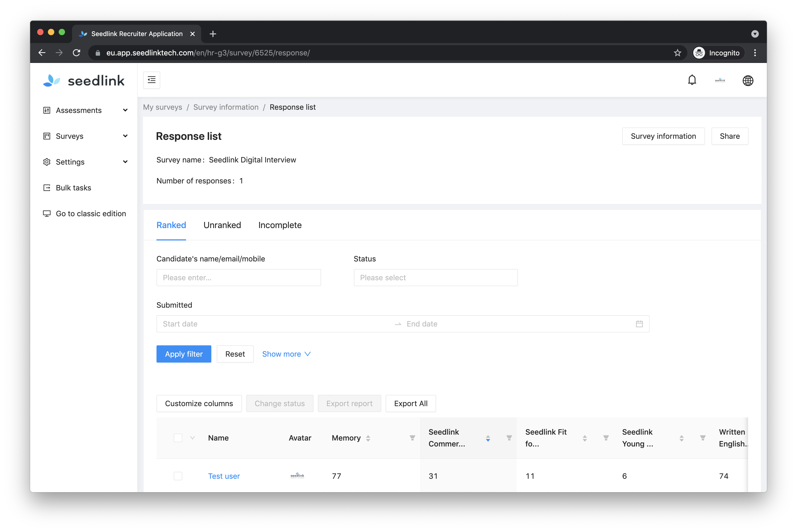The image size is (797, 532).
Task: Sort the Seedlink Commer... column
Action: pyautogui.click(x=488, y=438)
